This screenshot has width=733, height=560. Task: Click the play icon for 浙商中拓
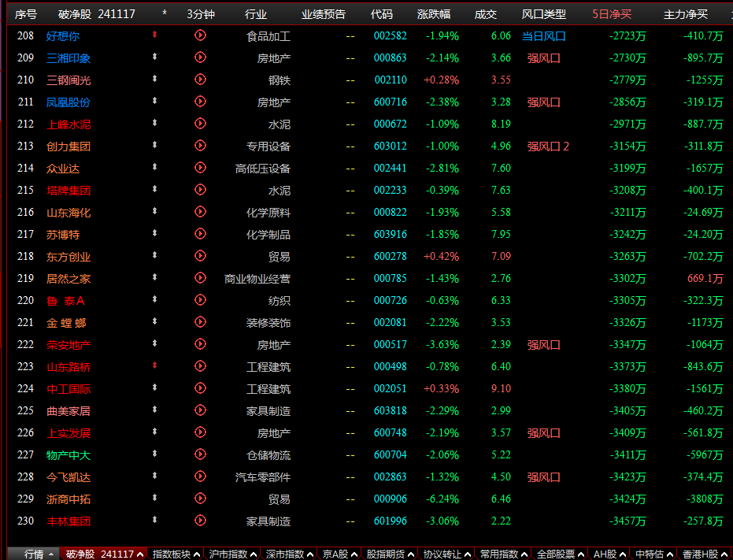click(200, 499)
